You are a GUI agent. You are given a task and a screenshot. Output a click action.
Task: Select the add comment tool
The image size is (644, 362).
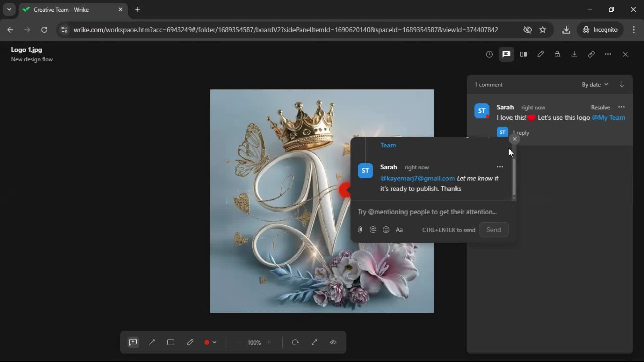[133, 342]
